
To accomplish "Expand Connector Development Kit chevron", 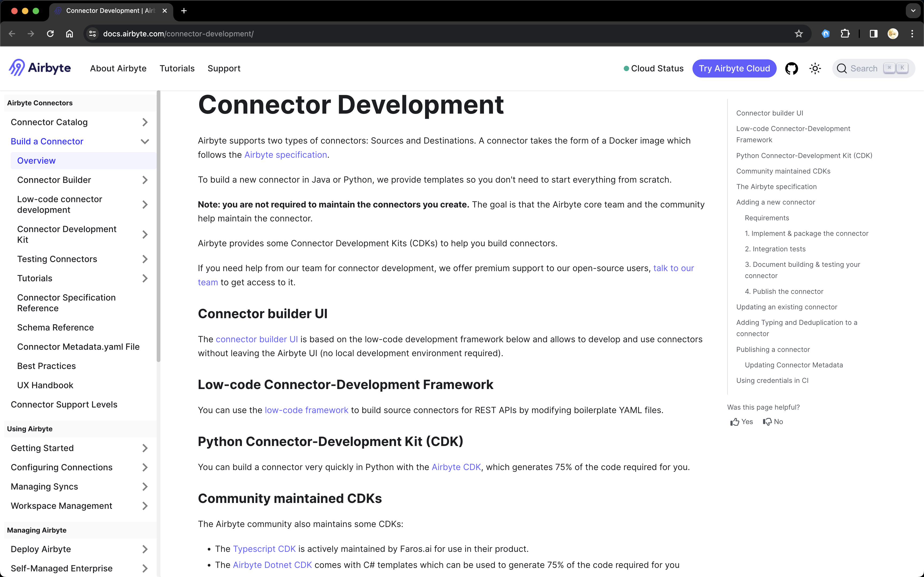I will point(145,234).
